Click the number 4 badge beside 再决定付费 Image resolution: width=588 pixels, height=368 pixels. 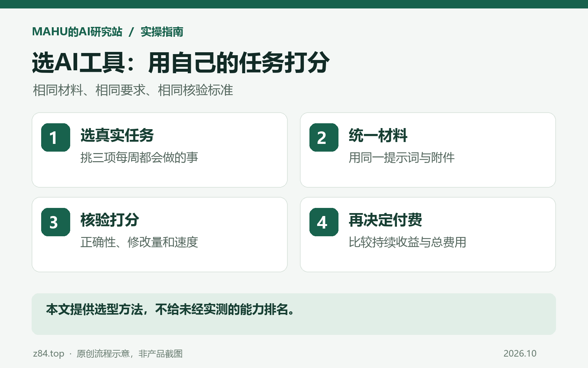coord(324,222)
